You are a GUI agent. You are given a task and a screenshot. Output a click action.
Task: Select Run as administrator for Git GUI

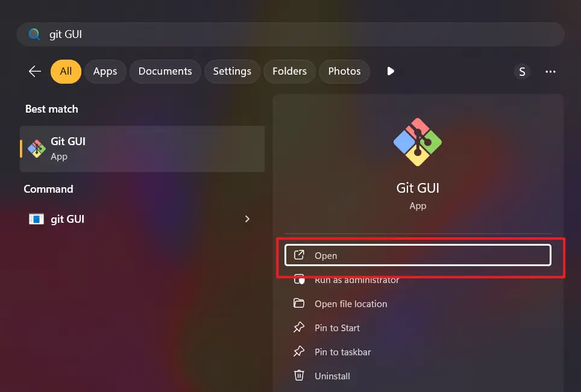[357, 279]
